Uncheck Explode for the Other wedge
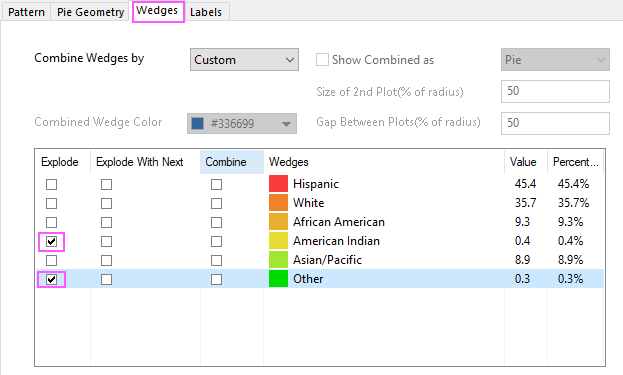The image size is (623, 375). coord(51,279)
